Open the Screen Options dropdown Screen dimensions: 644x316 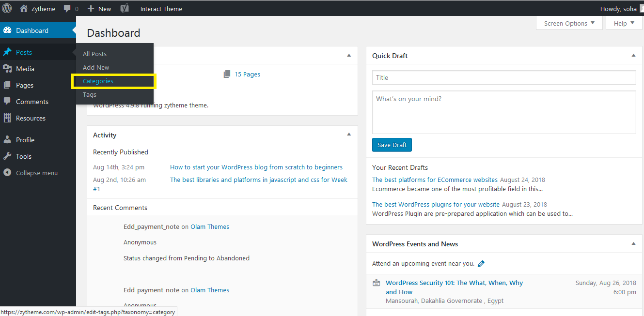point(569,23)
